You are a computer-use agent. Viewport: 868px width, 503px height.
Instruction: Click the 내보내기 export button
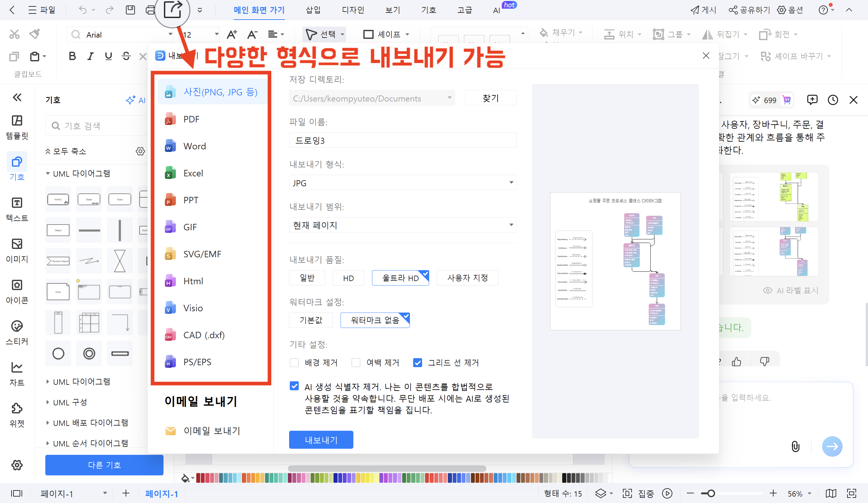(321, 440)
